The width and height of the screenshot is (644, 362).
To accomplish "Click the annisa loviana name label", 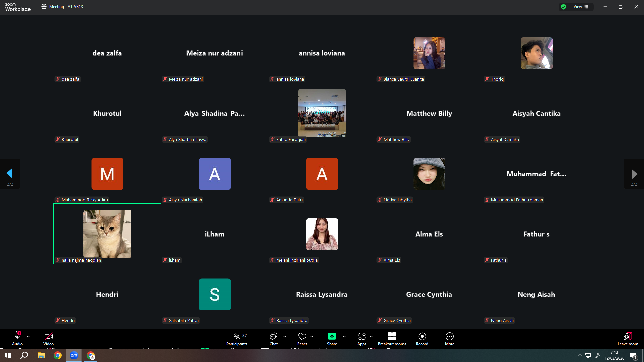I will [x=287, y=79].
